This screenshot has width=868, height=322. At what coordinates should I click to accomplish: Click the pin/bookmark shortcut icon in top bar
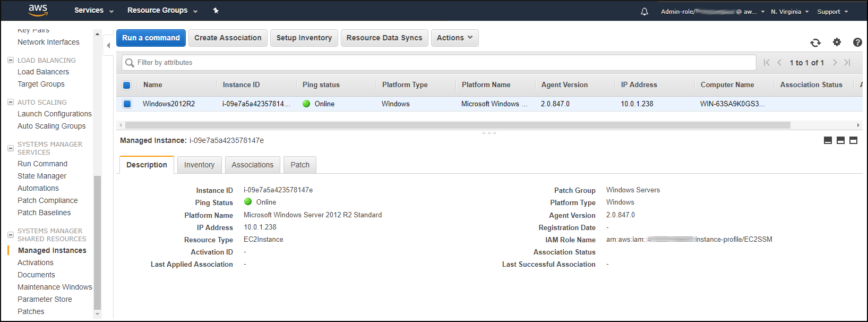216,11
